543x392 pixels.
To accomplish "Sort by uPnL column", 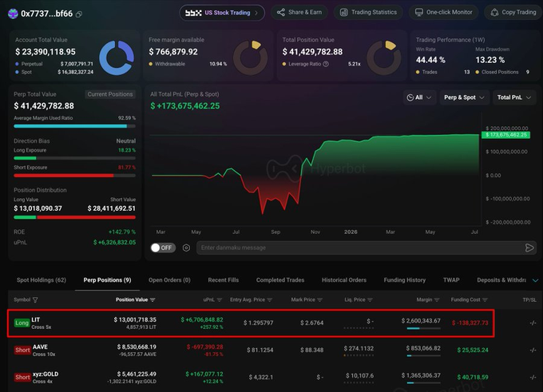I will tap(212, 299).
